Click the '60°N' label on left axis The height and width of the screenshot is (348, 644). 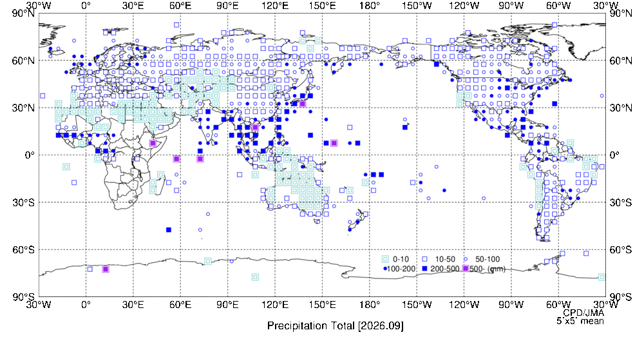tap(23, 61)
